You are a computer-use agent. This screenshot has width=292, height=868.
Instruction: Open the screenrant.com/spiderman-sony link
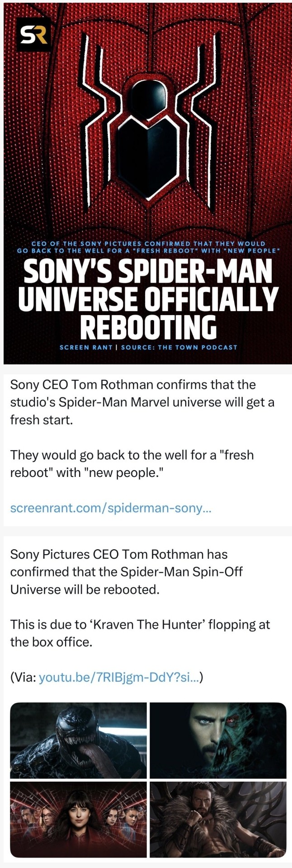pyautogui.click(x=110, y=508)
